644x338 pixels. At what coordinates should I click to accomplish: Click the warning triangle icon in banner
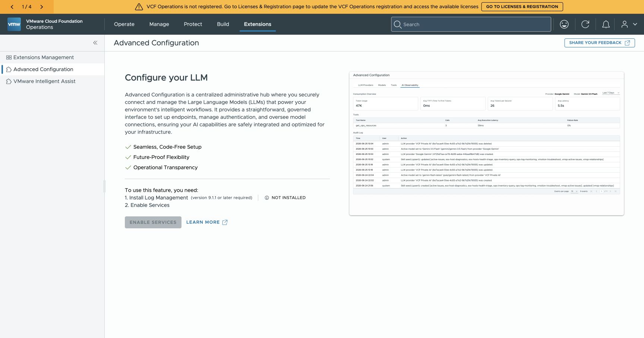tap(139, 7)
